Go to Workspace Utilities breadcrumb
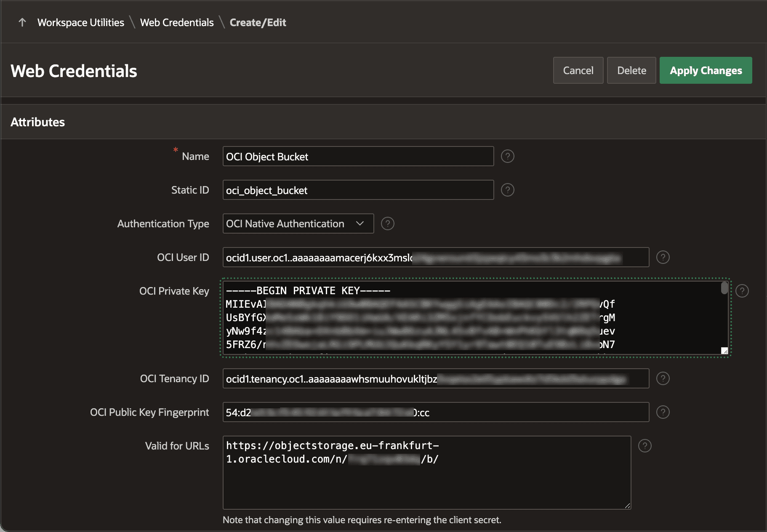This screenshot has width=767, height=532. point(81,22)
